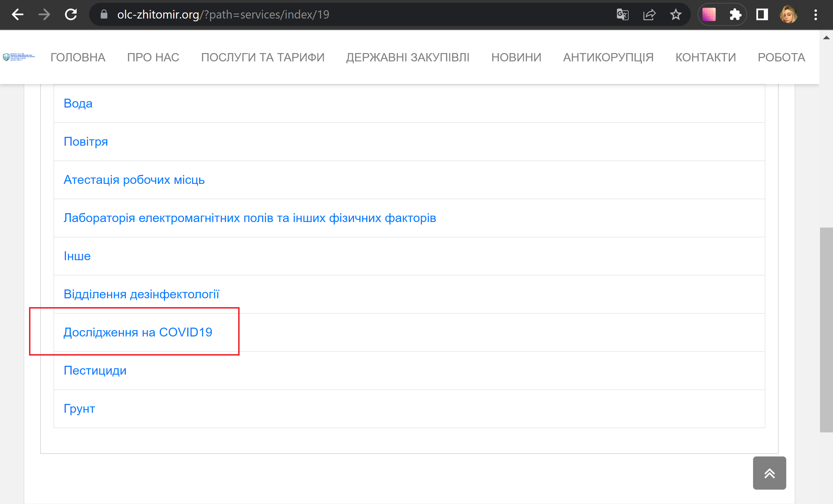Open Chrome three-dot menu
Screen dimensions: 833x504
click(815, 15)
